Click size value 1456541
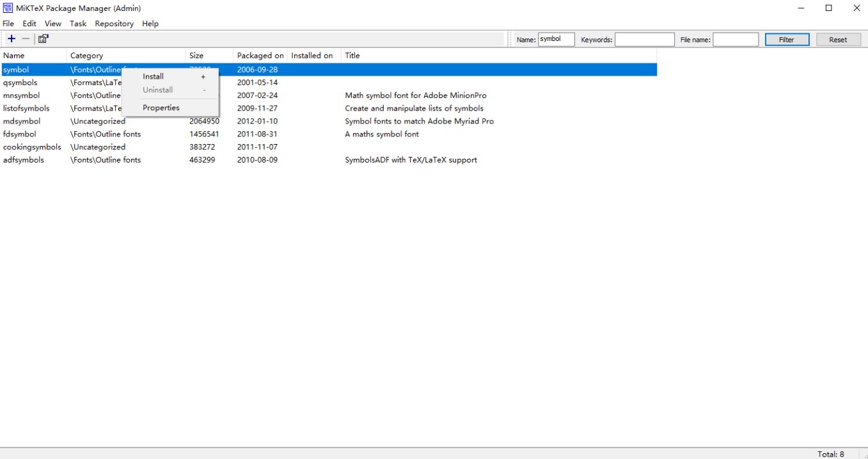The height and width of the screenshot is (459, 868). [204, 134]
